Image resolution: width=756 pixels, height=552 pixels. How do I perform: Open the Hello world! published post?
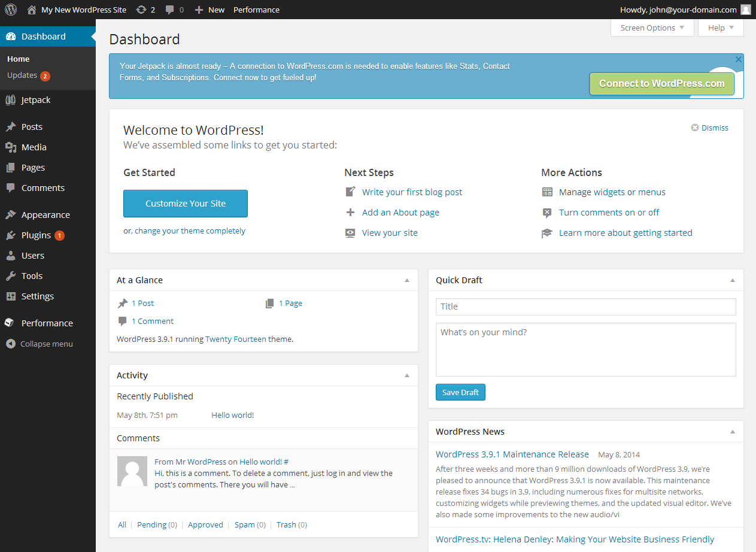233,415
